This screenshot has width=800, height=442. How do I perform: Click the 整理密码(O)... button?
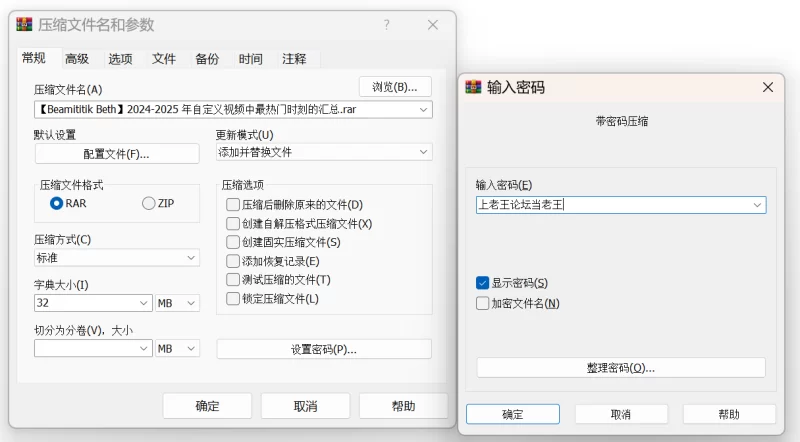(x=621, y=368)
